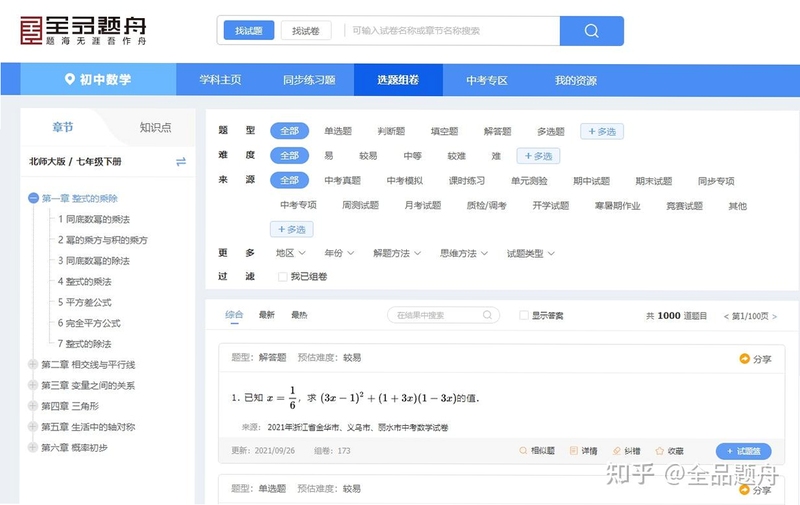Expand 第二章 相交线与平行线
This screenshot has width=800, height=505.
33,364
